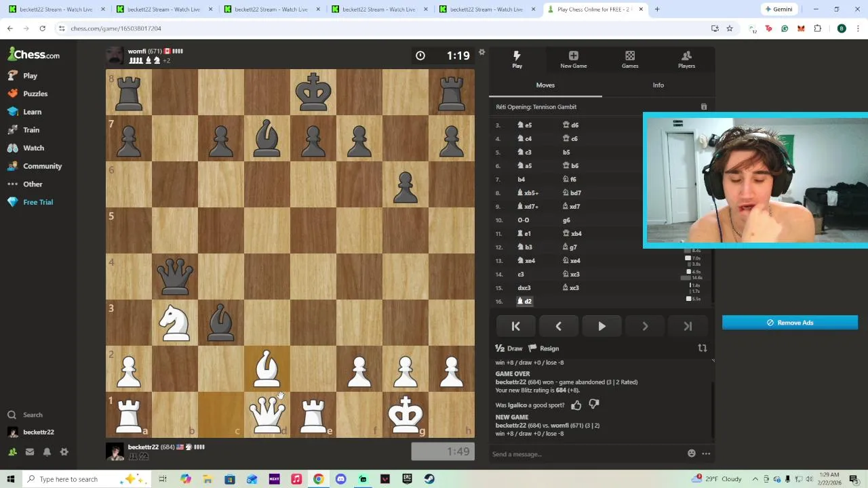
Task: Play through moves with the play button
Action: click(601, 326)
